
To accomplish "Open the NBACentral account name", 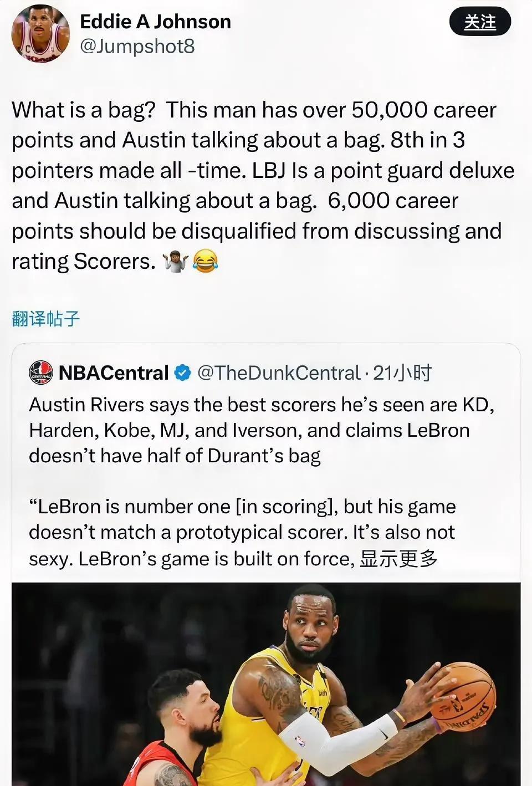I will coord(114,372).
